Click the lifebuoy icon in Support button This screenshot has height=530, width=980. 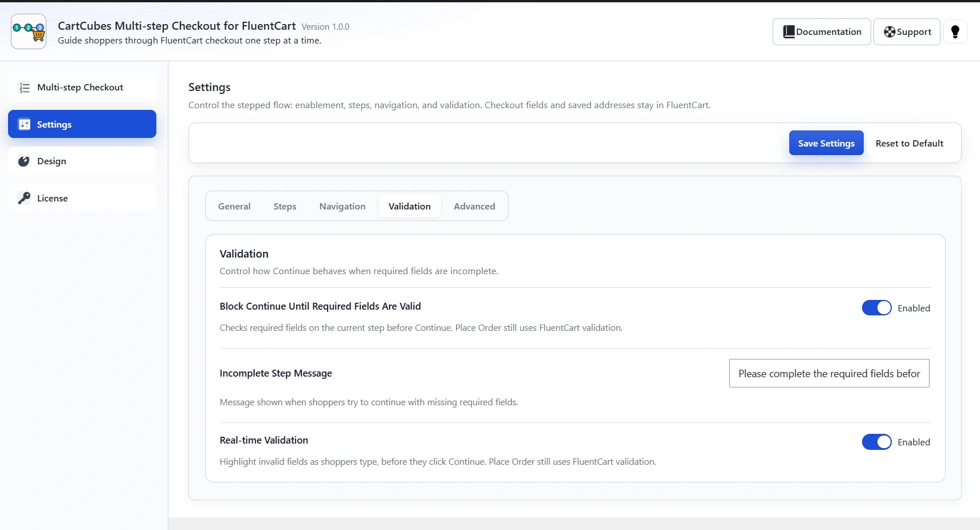point(890,32)
